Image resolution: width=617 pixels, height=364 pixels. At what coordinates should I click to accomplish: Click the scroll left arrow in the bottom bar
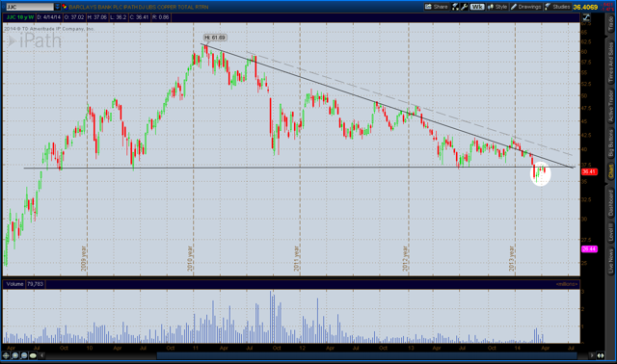41,355
